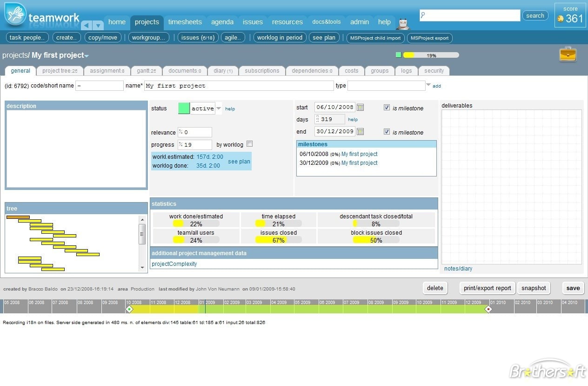Screen dimensions: 588x386
Task: Open the agenda menu
Action: pos(222,22)
